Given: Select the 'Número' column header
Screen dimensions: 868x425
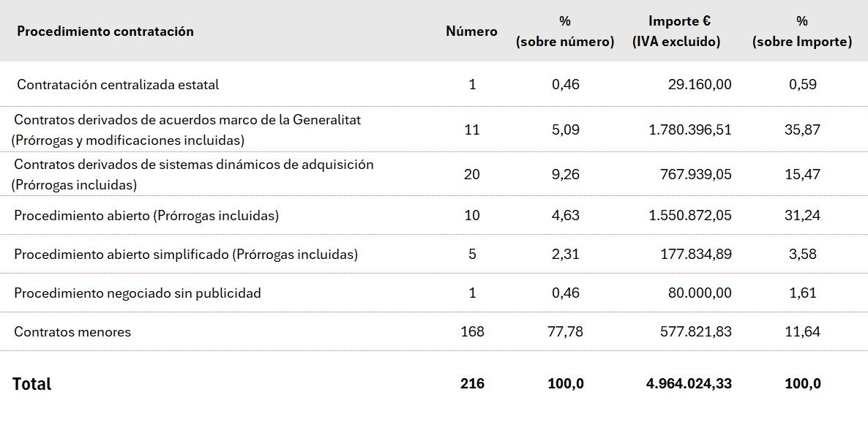Looking at the screenshot, I should [471, 31].
